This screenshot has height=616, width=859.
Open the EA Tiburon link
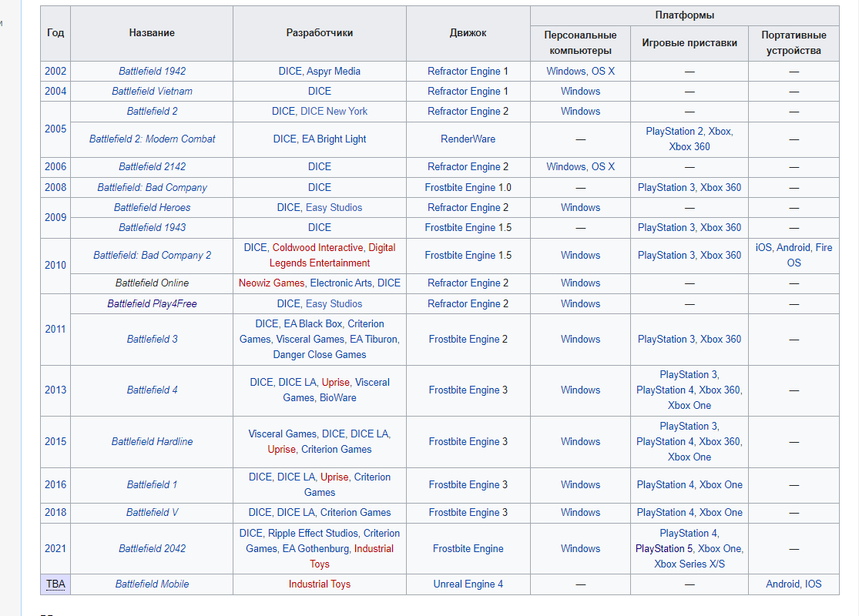(x=374, y=340)
